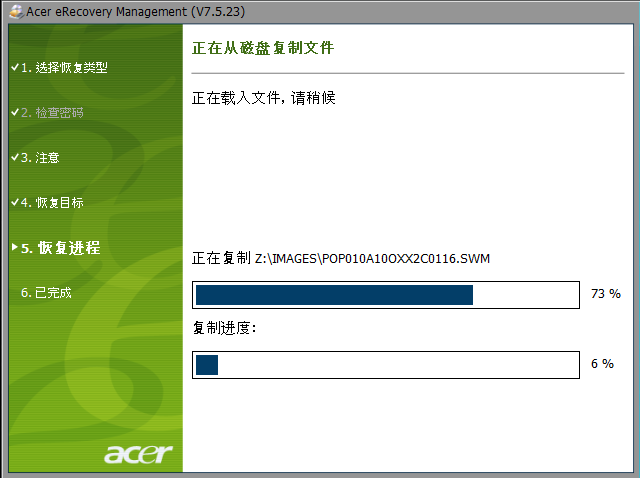Select step 6. 已完成
This screenshot has height=478, width=640.
[x=46, y=292]
